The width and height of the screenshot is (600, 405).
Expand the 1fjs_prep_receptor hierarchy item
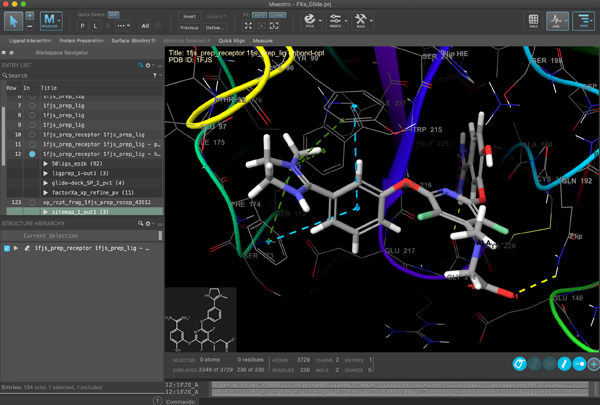tap(16, 248)
